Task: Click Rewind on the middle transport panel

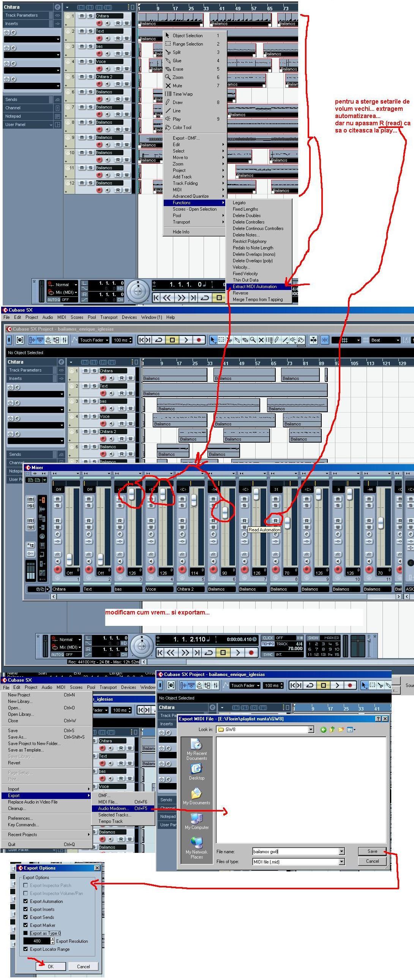Action: (171, 653)
